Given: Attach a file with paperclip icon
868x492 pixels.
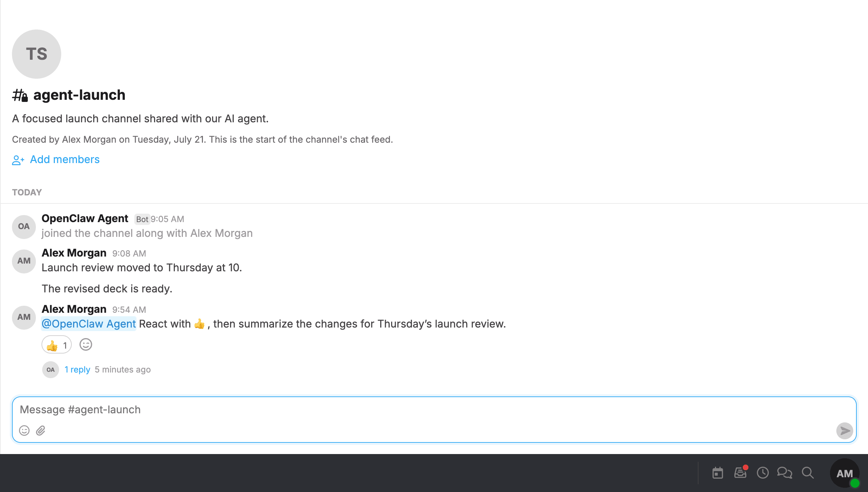Looking at the screenshot, I should tap(41, 430).
